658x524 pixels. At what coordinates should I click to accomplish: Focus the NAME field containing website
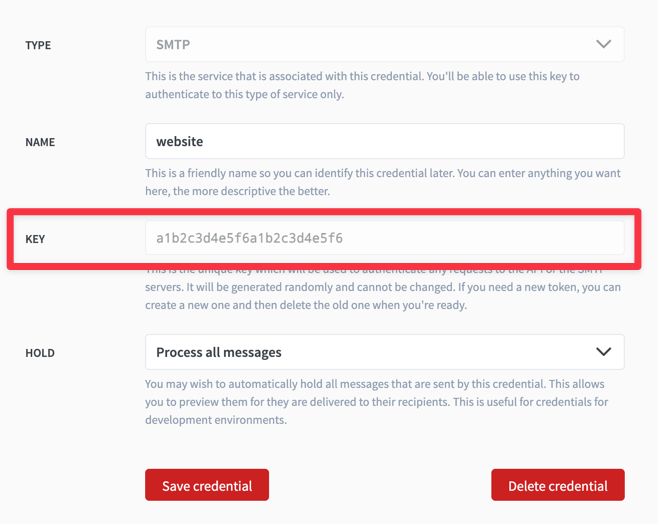pos(384,141)
